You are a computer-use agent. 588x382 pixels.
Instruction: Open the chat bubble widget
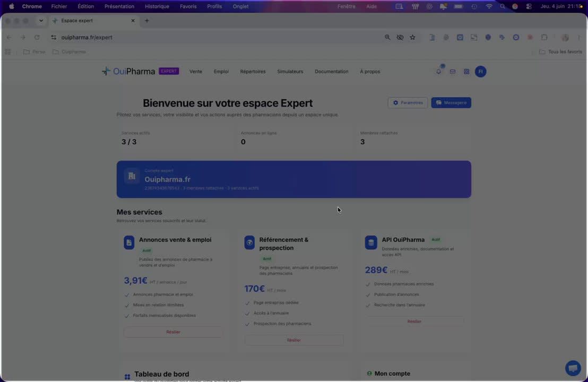[573, 368]
